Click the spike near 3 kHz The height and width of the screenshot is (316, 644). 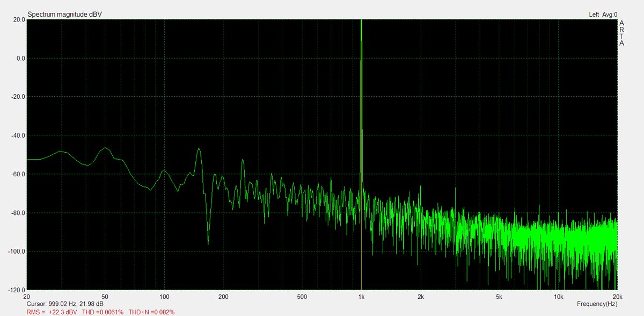click(456, 189)
